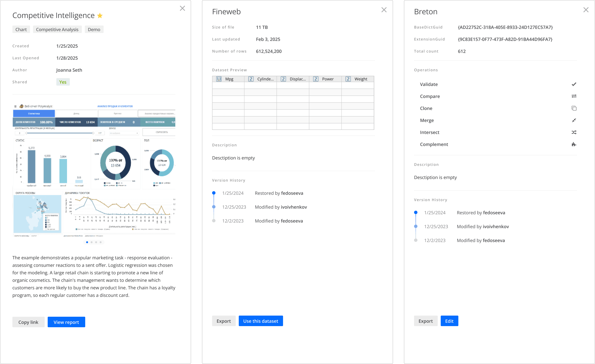The height and width of the screenshot is (364, 595).
Task: Click the Created date 1/25/2025
Action: point(67,46)
